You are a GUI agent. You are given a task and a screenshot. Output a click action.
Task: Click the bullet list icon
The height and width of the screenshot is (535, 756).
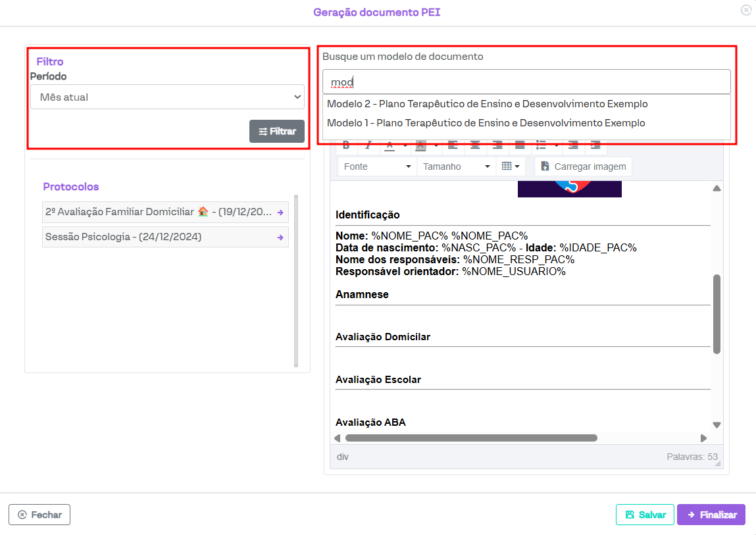tap(542, 145)
